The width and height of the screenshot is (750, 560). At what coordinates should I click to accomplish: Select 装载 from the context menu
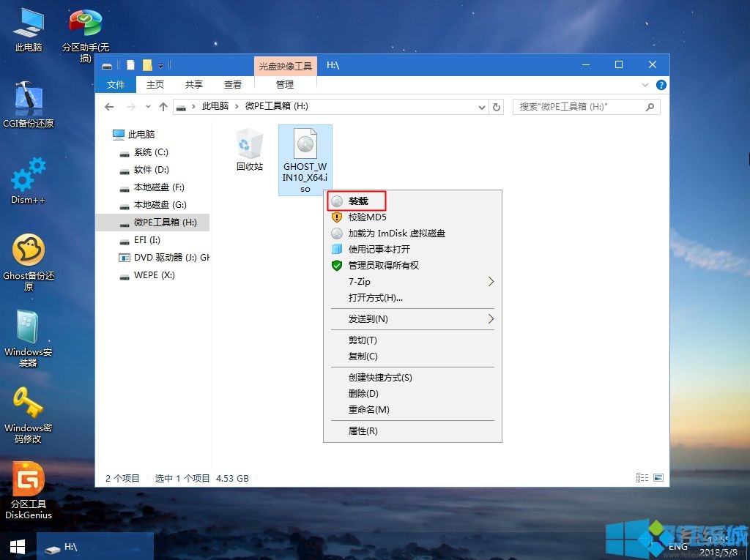pyautogui.click(x=358, y=200)
